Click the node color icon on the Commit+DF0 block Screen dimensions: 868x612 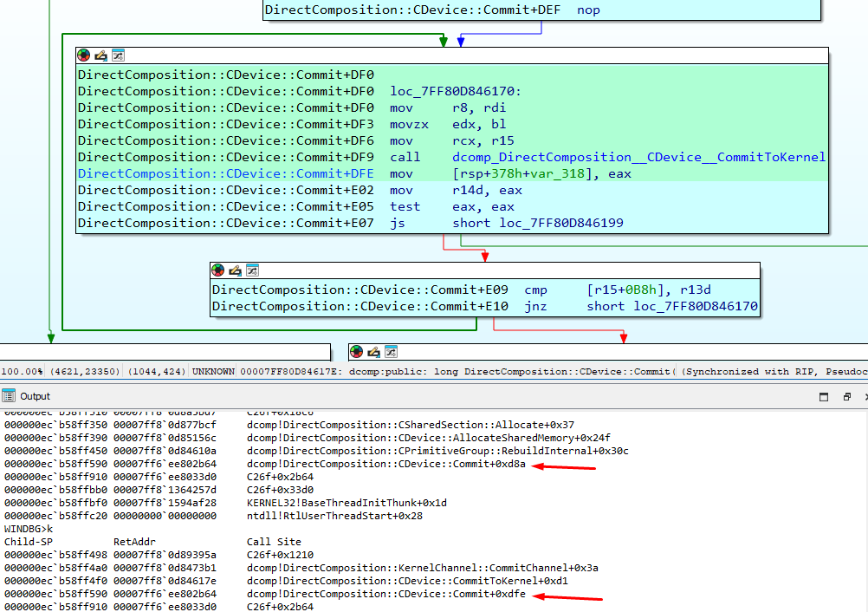pos(83,55)
